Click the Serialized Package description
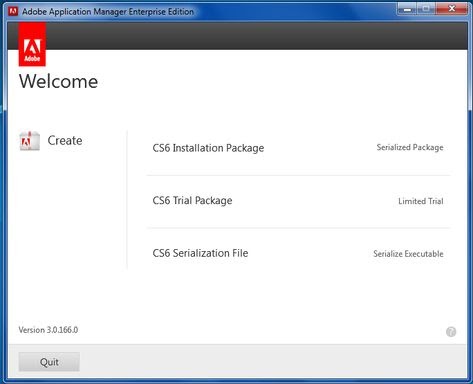 [410, 147]
